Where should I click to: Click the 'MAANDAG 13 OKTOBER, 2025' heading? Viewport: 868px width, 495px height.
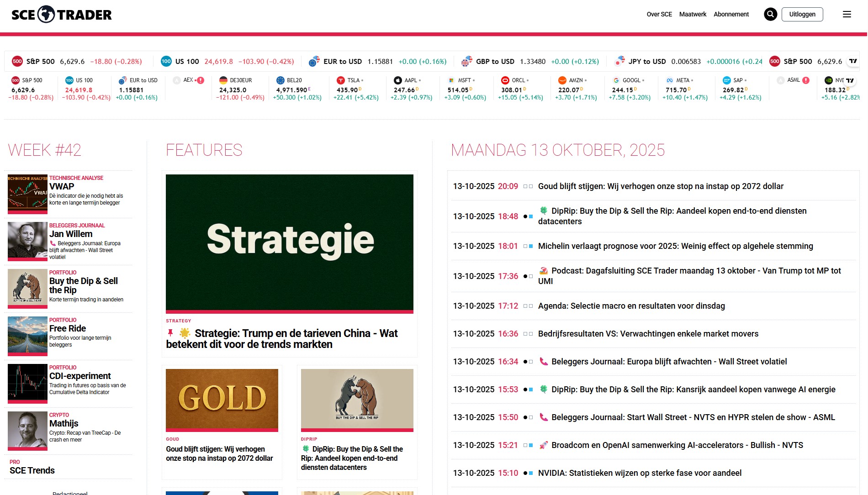tap(558, 150)
